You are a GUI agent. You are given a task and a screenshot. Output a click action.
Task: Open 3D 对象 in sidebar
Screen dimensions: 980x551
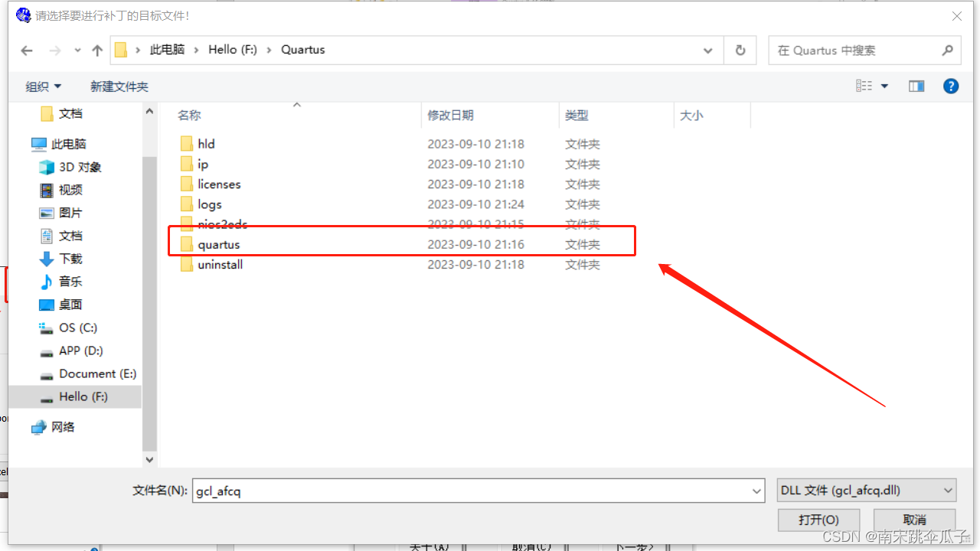tap(70, 167)
